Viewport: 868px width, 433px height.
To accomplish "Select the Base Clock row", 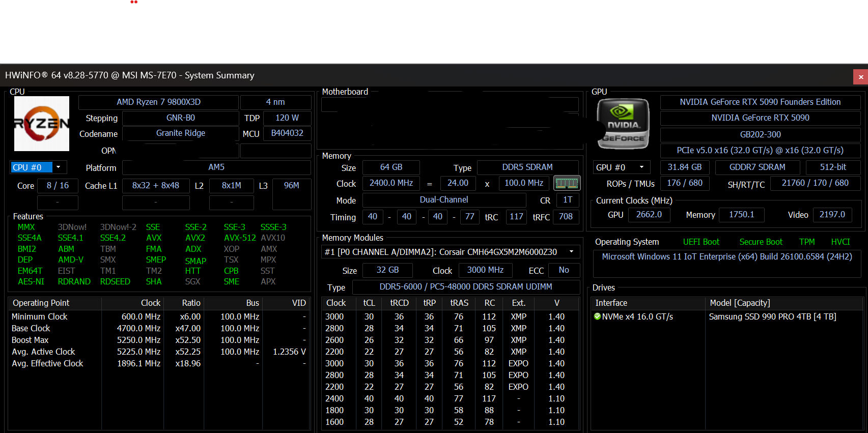I will 159,328.
